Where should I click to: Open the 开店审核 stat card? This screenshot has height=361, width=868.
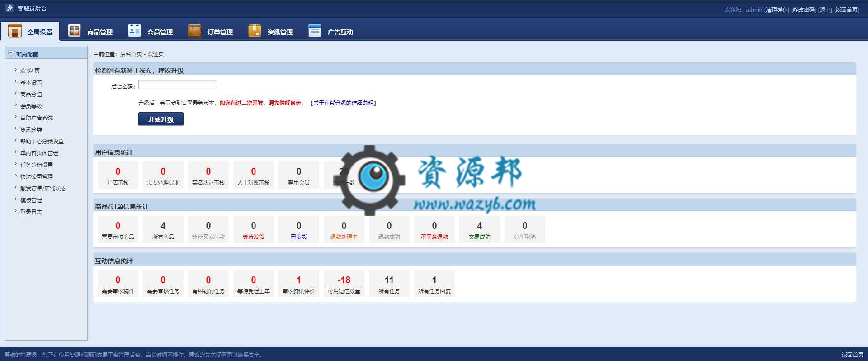(118, 175)
